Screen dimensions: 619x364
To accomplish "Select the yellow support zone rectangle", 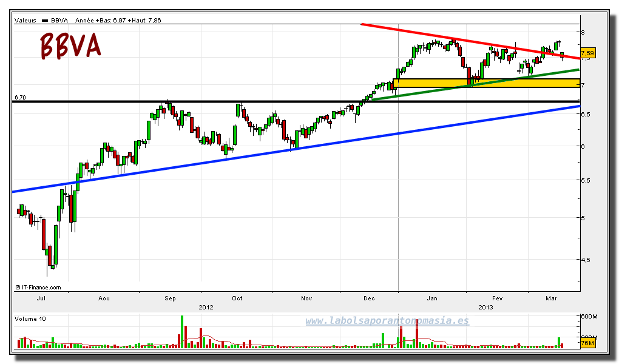I will [x=487, y=83].
